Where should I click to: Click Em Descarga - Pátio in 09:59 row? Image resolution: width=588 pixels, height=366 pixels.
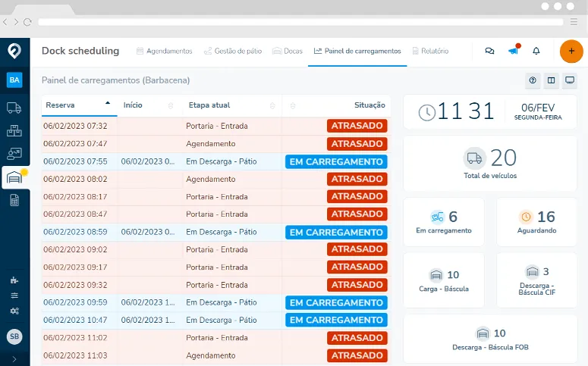click(x=222, y=302)
